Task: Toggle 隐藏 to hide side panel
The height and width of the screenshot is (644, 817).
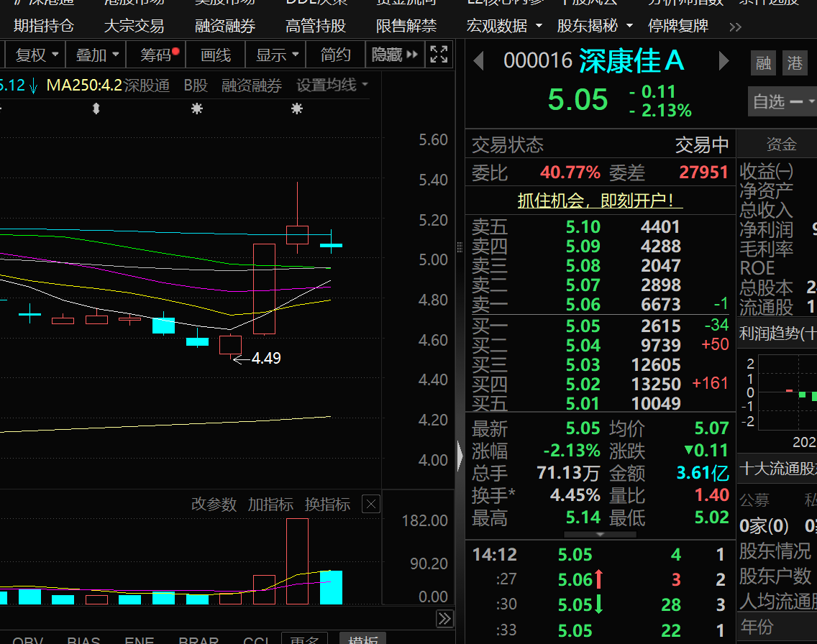Action: (394, 55)
